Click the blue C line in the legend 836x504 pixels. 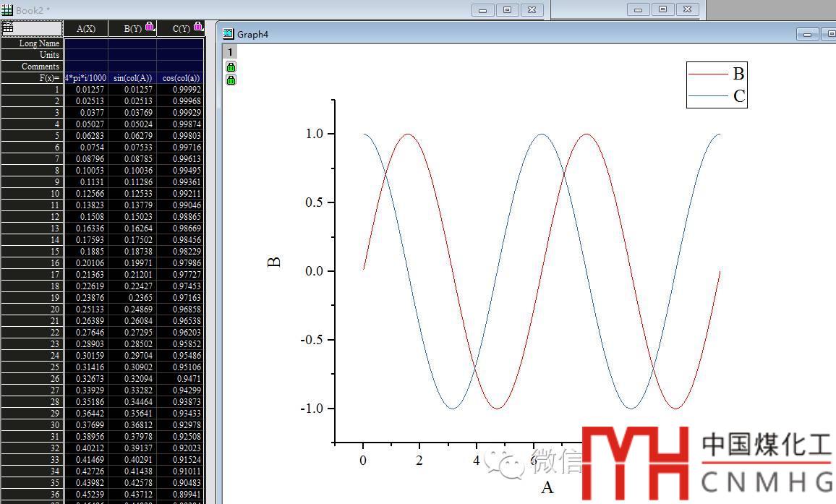coord(707,96)
